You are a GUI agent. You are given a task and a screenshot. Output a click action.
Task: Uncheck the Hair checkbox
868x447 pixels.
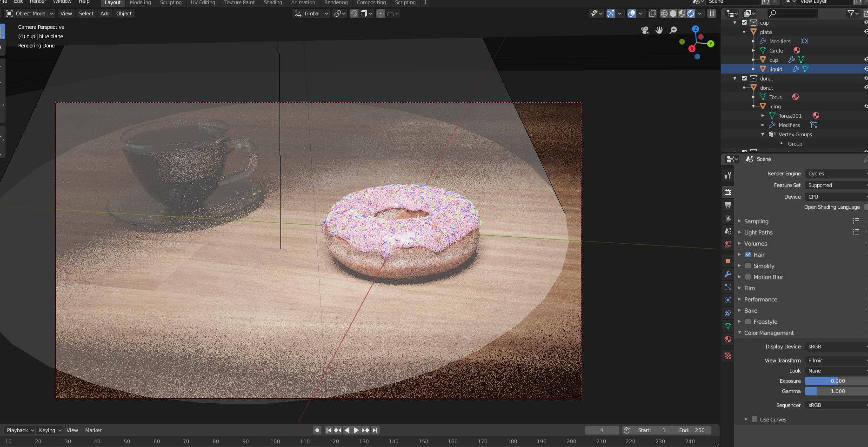[748, 254]
